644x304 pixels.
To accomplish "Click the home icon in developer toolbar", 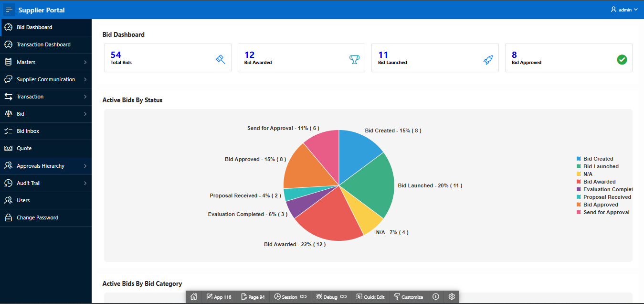I will pyautogui.click(x=193, y=297).
